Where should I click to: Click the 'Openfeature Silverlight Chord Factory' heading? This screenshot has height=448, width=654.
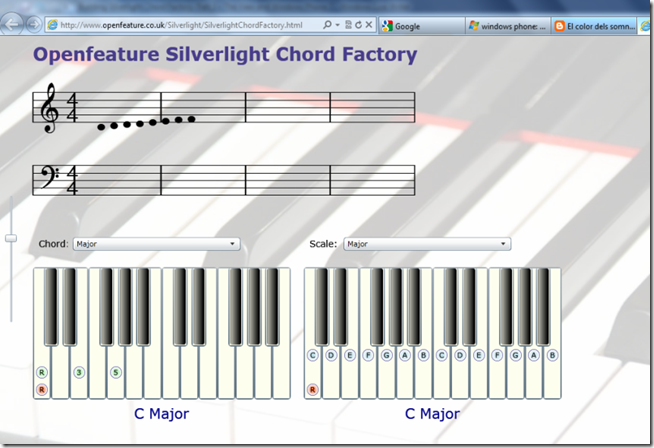pyautogui.click(x=225, y=55)
